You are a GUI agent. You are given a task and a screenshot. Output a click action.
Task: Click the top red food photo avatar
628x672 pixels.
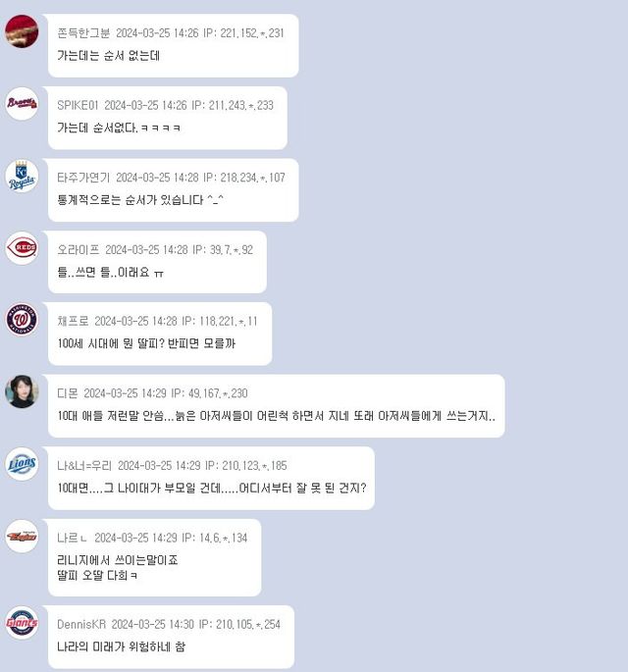(x=22, y=31)
